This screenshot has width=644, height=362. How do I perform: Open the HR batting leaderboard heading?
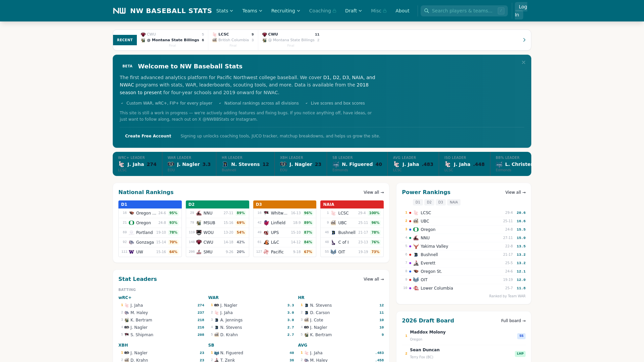(x=301, y=298)
